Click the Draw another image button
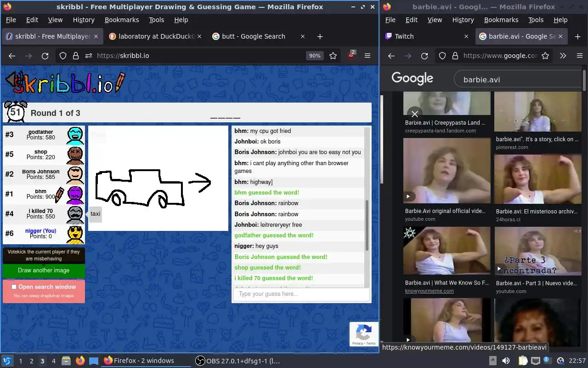This screenshot has height=368, width=588. point(44,270)
